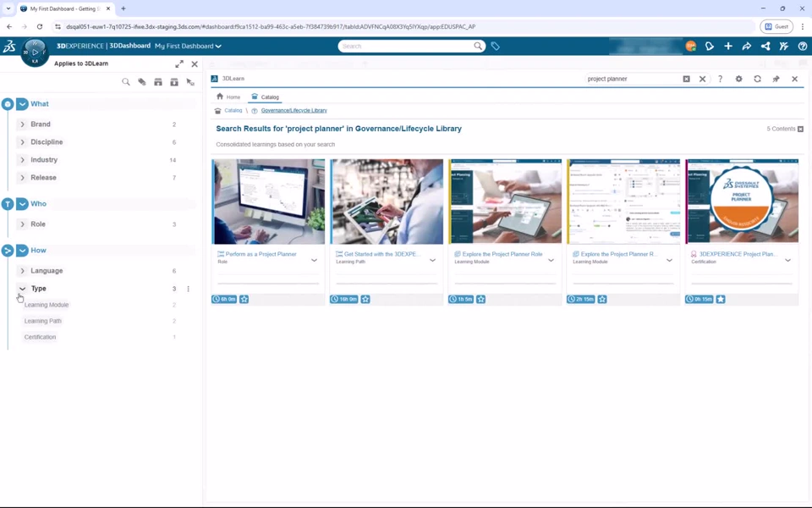The width and height of the screenshot is (812, 508).
Task: Collapse the Type tag group
Action: click(x=22, y=289)
